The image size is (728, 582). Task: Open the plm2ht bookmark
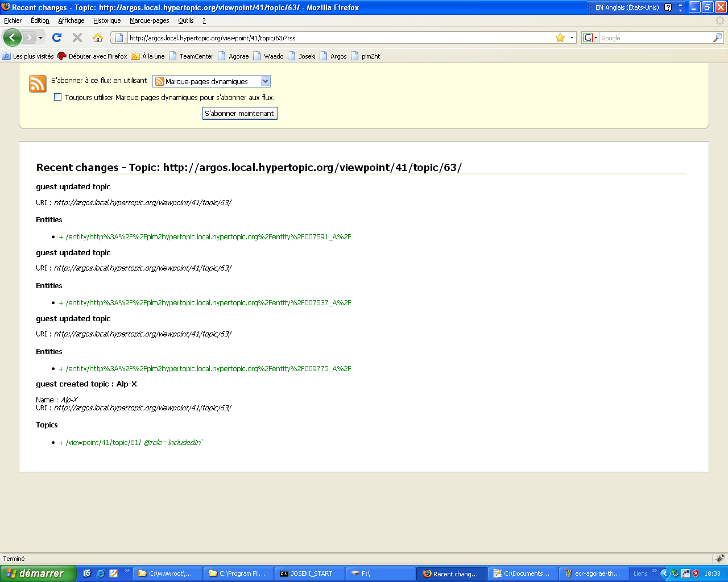[x=365, y=56]
